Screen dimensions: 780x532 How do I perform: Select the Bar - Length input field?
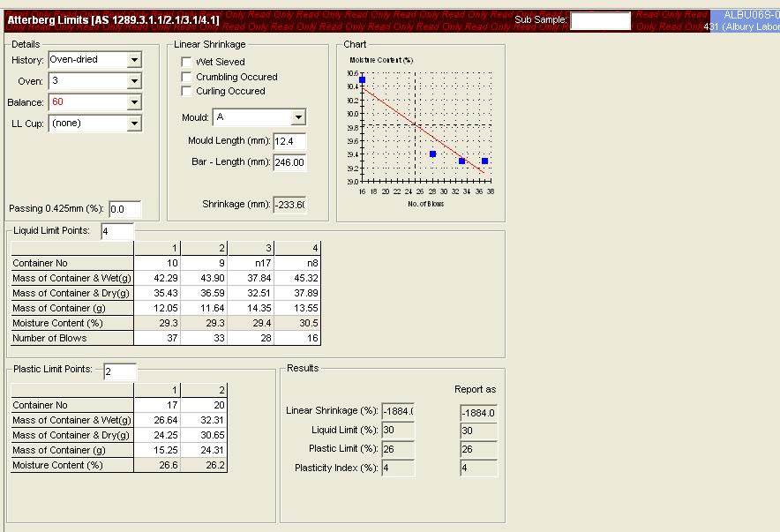[x=289, y=162]
